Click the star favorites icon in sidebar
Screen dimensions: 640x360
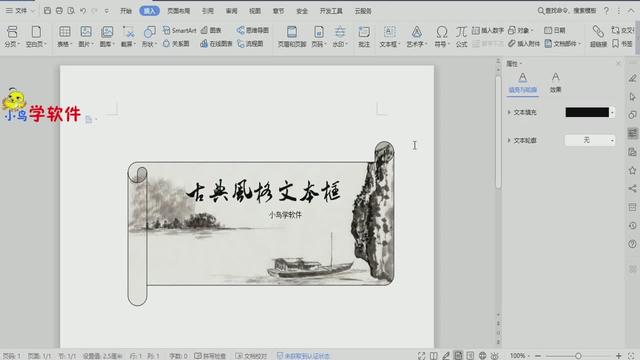(x=632, y=170)
